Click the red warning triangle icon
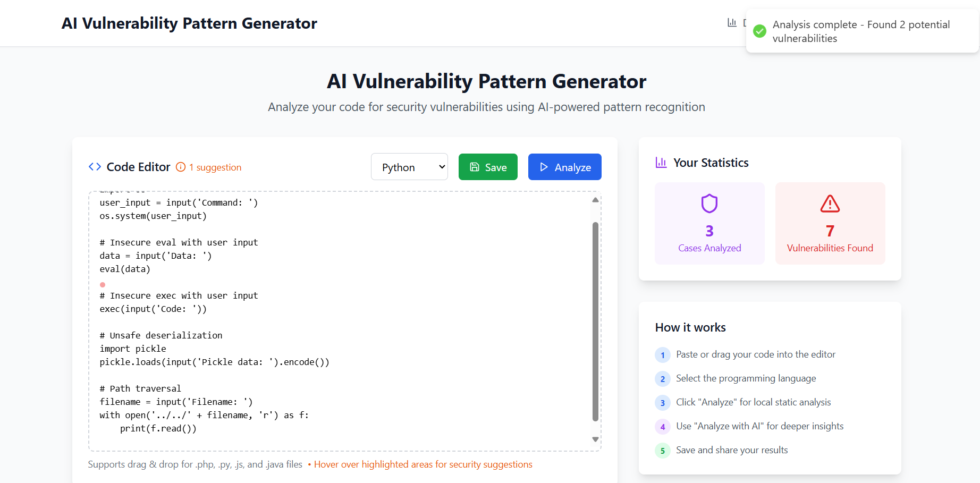 (830, 204)
